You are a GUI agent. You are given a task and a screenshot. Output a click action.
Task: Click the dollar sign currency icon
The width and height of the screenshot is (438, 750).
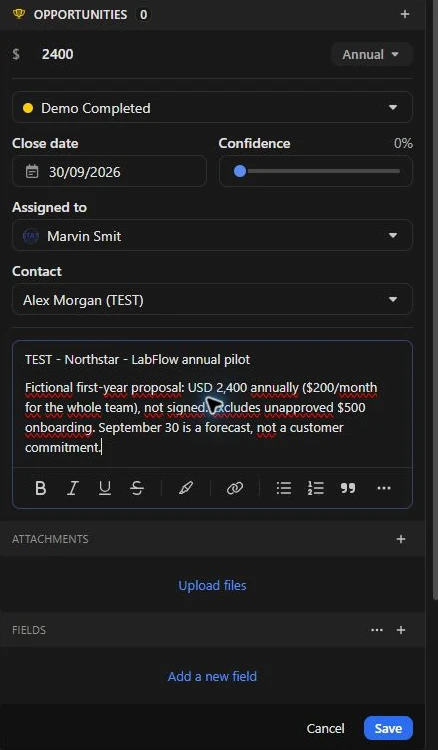[16, 54]
